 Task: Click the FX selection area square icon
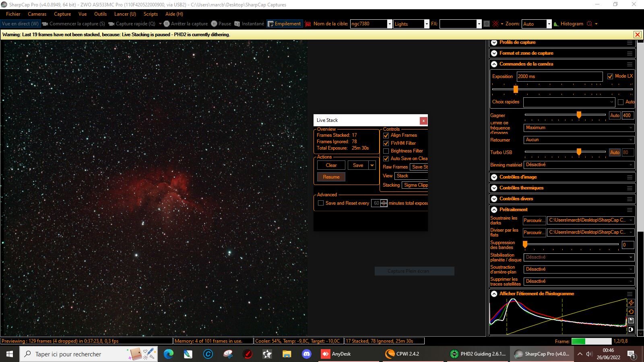(487, 24)
